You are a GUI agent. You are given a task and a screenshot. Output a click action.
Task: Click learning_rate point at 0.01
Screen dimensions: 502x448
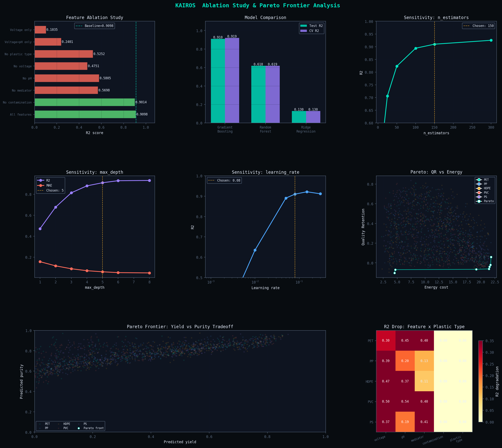[255, 250]
